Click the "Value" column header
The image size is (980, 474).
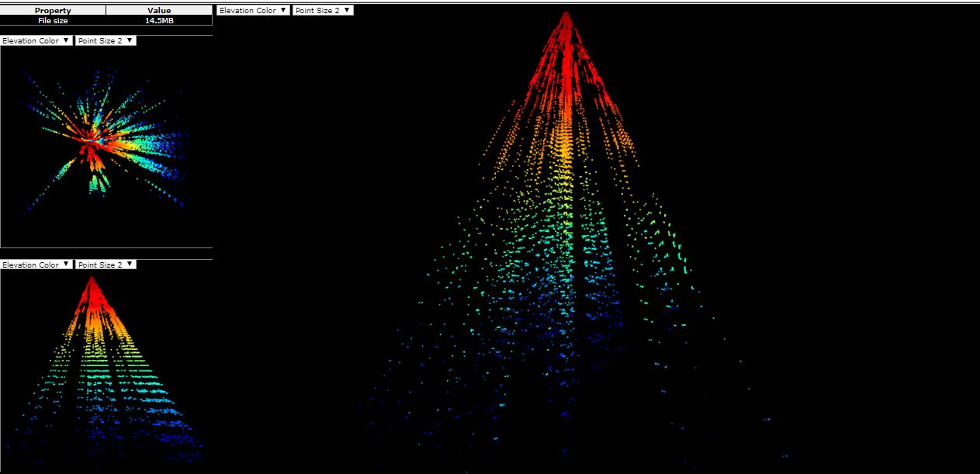click(x=159, y=11)
